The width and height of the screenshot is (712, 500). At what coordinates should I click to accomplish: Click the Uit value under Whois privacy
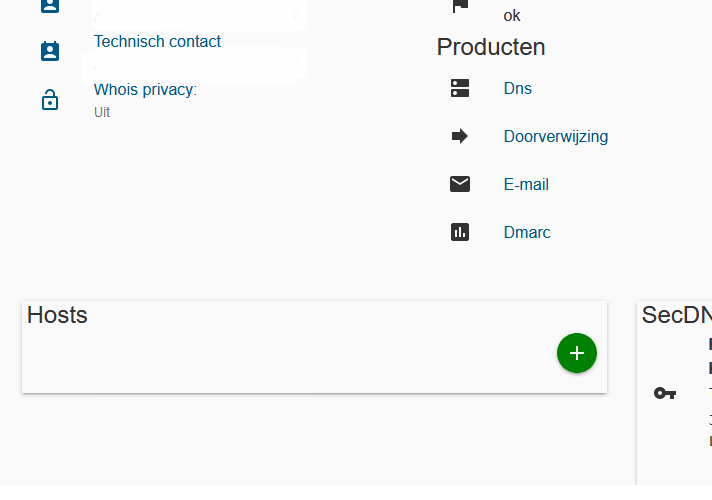pos(102,112)
